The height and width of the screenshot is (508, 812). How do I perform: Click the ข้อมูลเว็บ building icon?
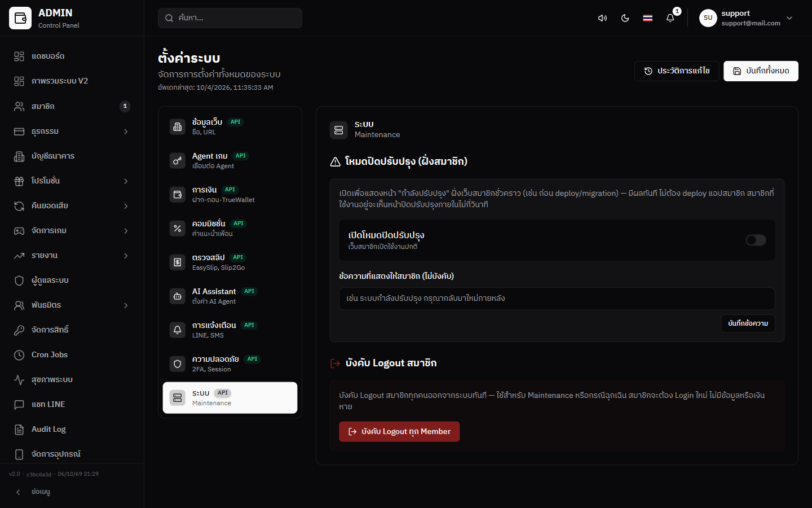coord(177,127)
